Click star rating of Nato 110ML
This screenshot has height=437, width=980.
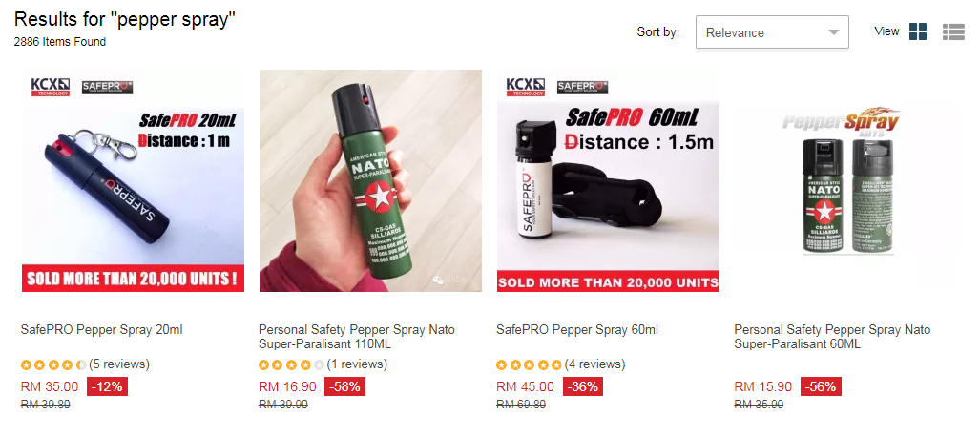coord(291,364)
